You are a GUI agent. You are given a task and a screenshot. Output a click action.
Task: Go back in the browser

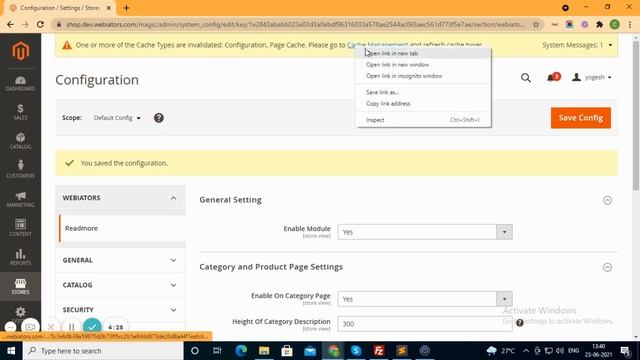[x=10, y=24]
